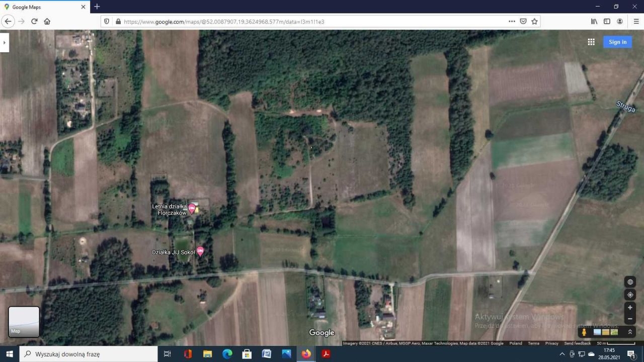Click the tracking protection shield icon
Image resolution: width=644 pixels, height=362 pixels.
[106, 21]
